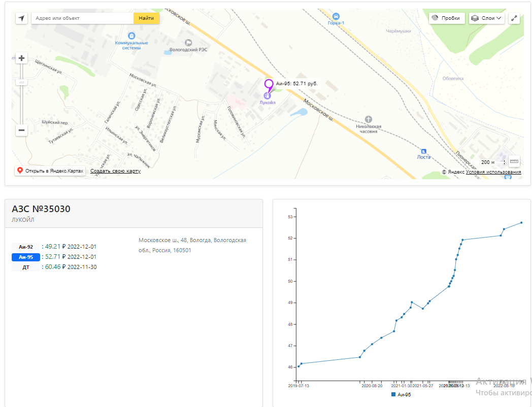Select the 'ДТ' diesel fuel label

(x=26, y=267)
